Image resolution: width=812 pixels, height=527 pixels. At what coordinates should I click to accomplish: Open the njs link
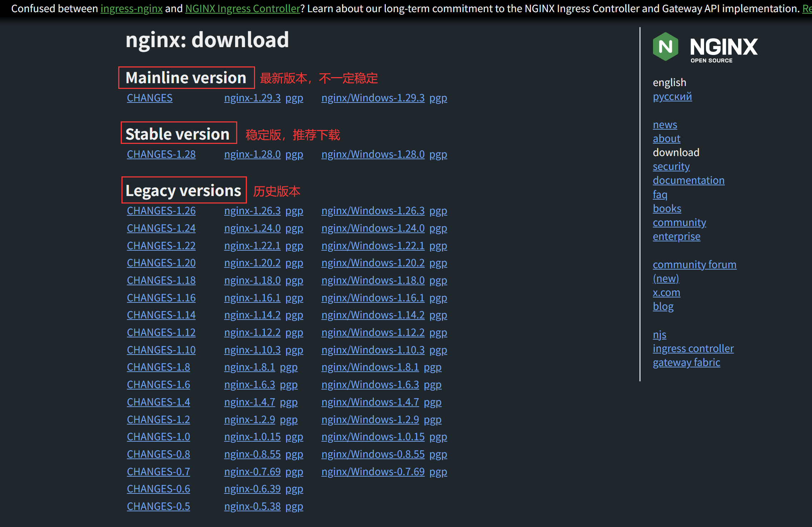[659, 335]
